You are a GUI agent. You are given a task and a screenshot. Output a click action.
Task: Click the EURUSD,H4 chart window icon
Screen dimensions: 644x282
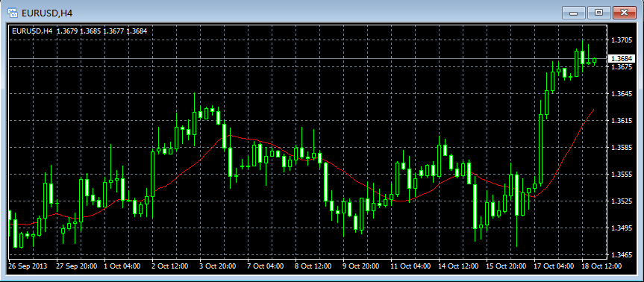coord(13,13)
